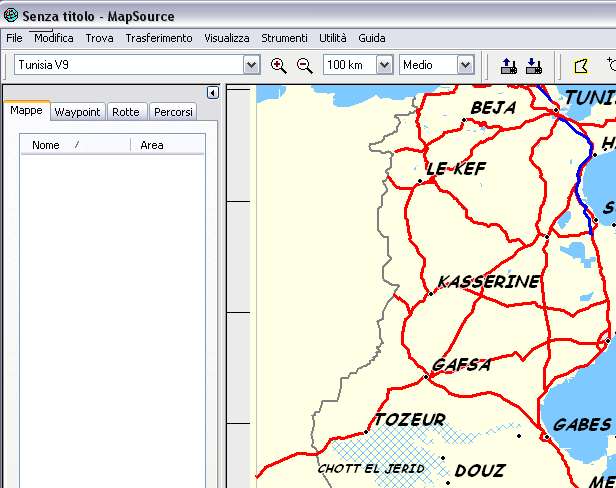Screen dimensions: 616x488
Task: Click the KASSERINE city label on map
Action: (x=489, y=281)
